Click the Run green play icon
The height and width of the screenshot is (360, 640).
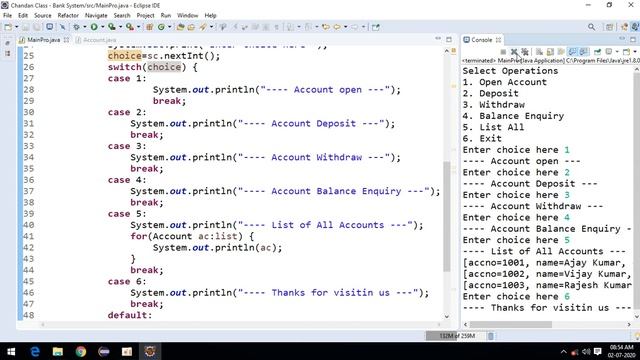tap(94, 27)
